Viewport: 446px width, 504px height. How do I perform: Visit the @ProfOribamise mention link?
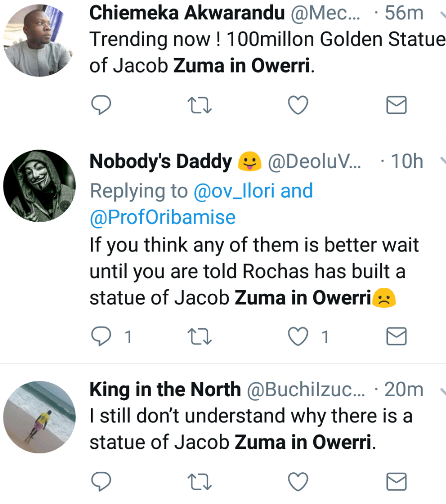[163, 217]
